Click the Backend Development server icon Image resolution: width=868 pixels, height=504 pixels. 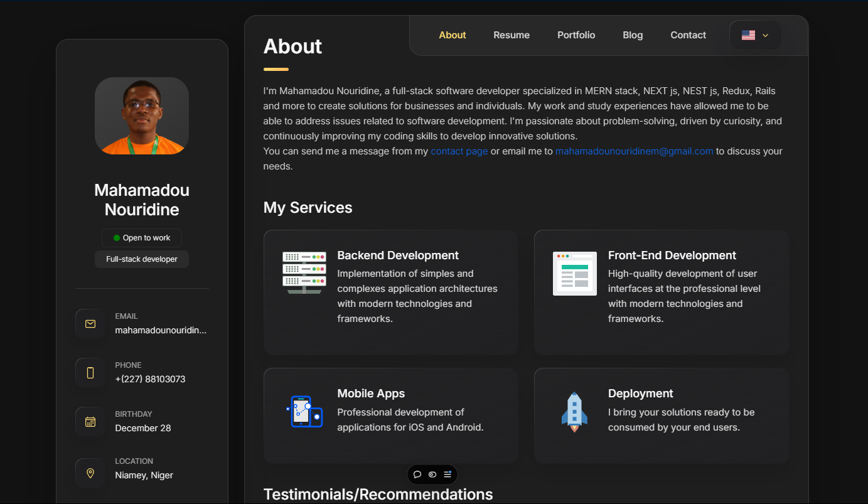(304, 273)
